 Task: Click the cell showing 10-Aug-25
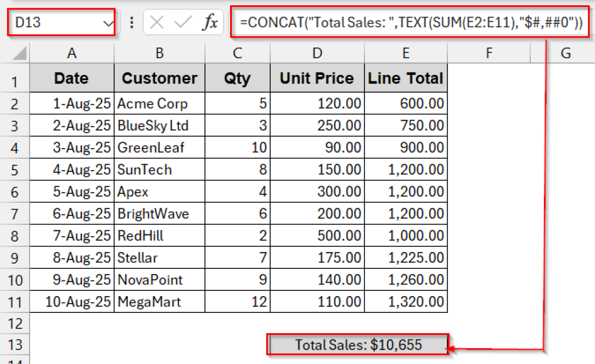click(x=71, y=301)
